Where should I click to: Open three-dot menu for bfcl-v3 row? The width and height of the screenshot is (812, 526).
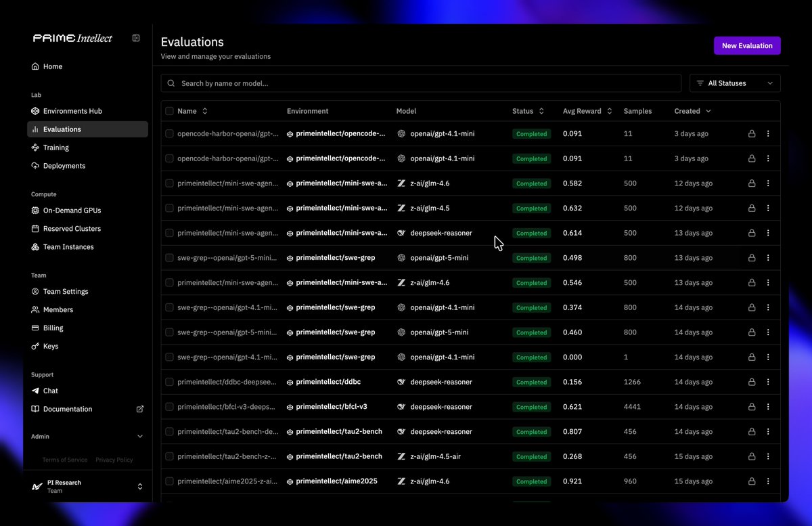pos(768,407)
